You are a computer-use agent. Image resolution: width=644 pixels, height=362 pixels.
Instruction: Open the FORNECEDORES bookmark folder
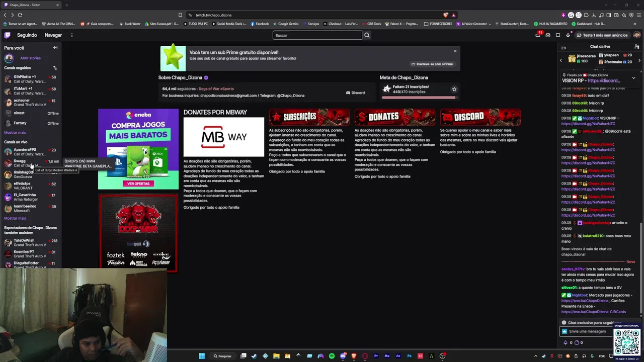[439, 24]
